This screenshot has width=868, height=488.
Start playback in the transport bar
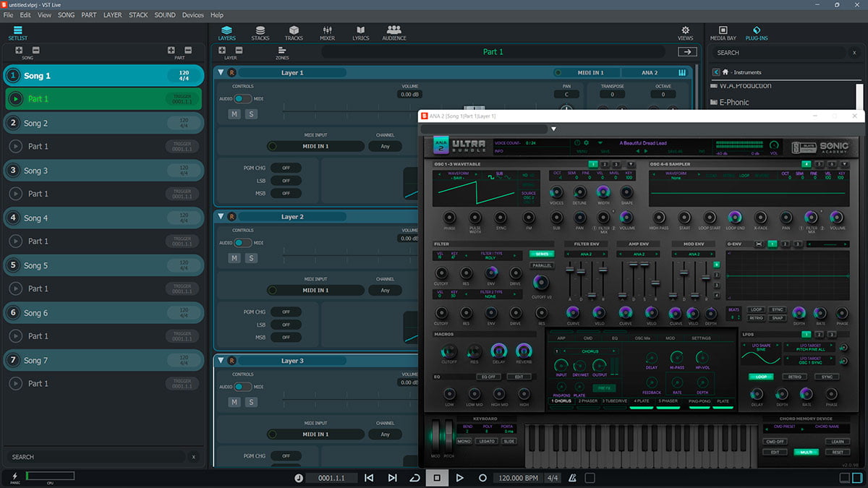point(459,478)
